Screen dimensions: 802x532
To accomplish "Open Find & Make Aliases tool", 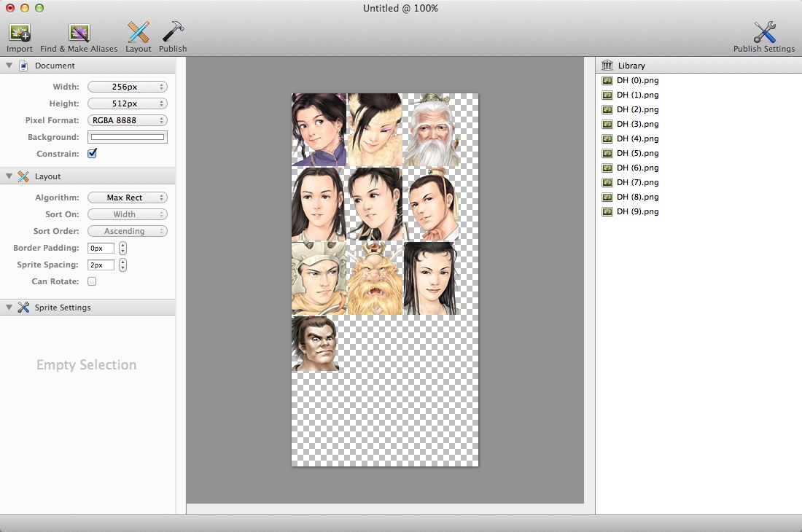I will [79, 34].
